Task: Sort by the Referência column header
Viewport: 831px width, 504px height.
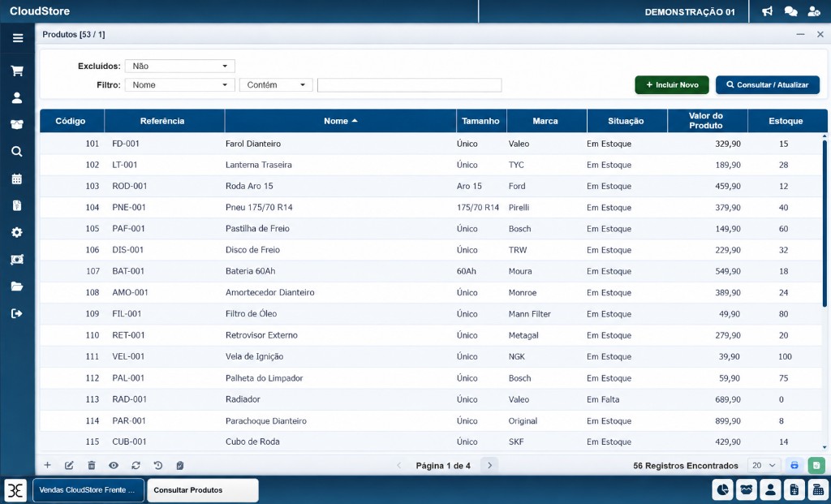Action: [x=162, y=121]
